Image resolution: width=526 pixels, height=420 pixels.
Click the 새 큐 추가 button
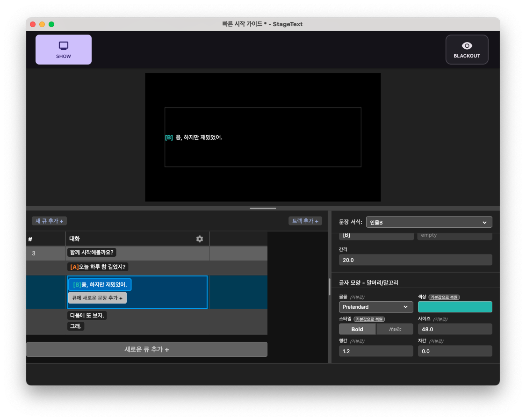pos(49,220)
